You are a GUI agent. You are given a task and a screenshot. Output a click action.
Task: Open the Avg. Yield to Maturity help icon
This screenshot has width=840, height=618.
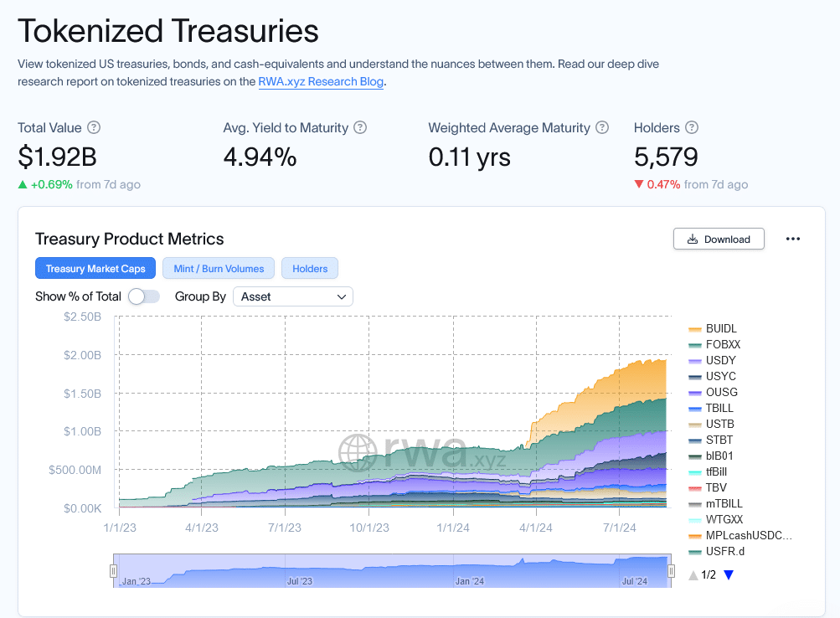click(x=360, y=127)
